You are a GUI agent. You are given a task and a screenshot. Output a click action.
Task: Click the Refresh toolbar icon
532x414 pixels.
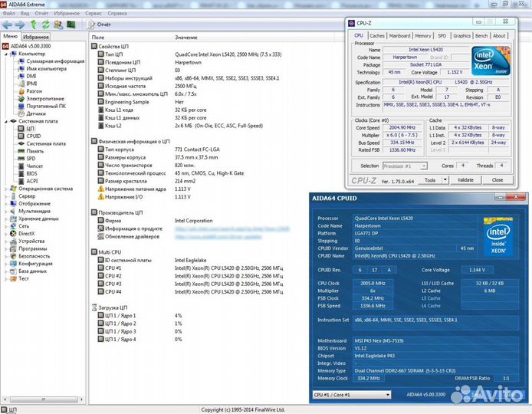pos(45,25)
